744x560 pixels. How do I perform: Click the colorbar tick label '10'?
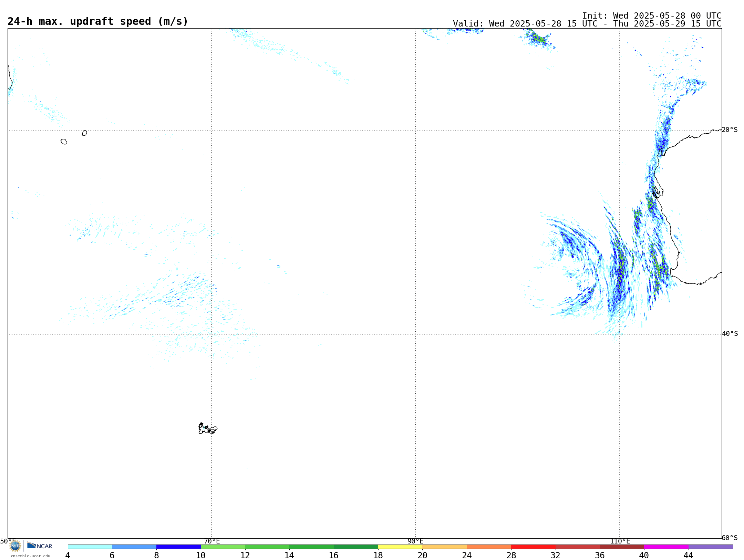pyautogui.click(x=201, y=556)
